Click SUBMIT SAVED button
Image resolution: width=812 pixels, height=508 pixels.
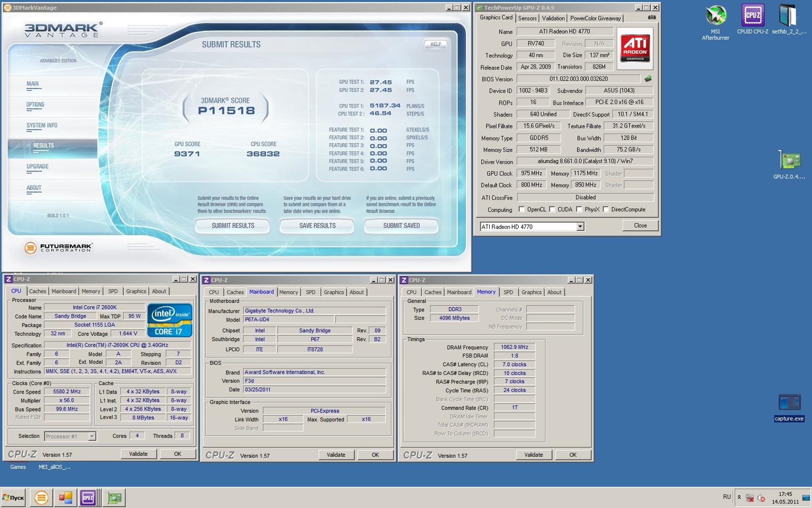coord(401,226)
